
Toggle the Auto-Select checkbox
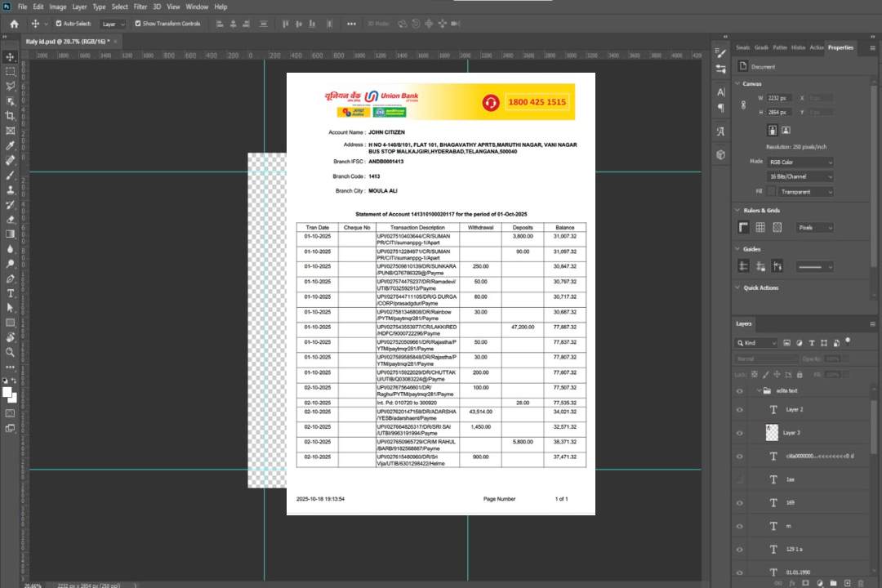coord(59,24)
